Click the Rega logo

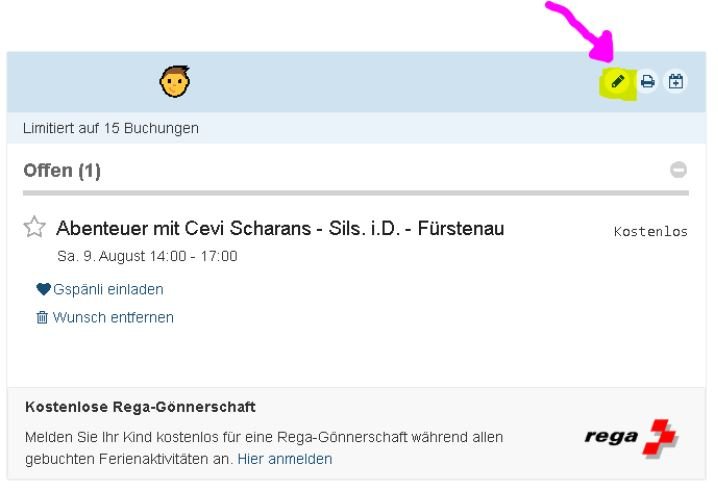tap(631, 438)
